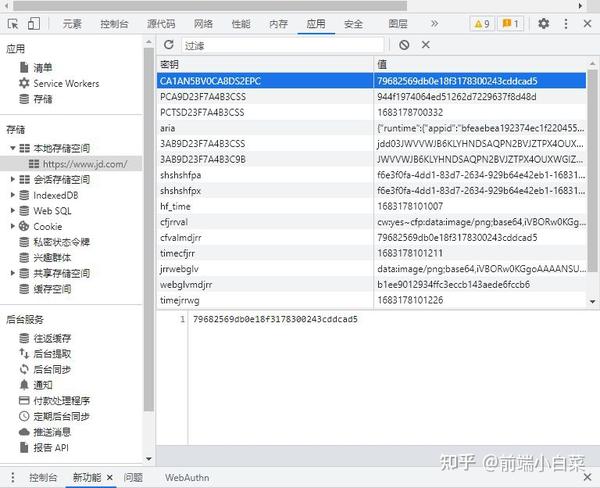The image size is (600, 488).
Task: Open DevTools settings gear
Action: click(x=544, y=24)
